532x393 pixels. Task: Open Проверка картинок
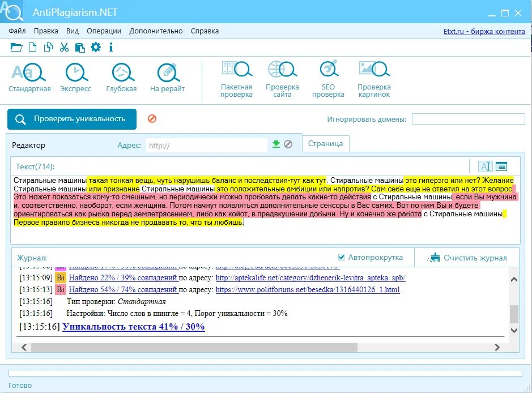point(374,80)
